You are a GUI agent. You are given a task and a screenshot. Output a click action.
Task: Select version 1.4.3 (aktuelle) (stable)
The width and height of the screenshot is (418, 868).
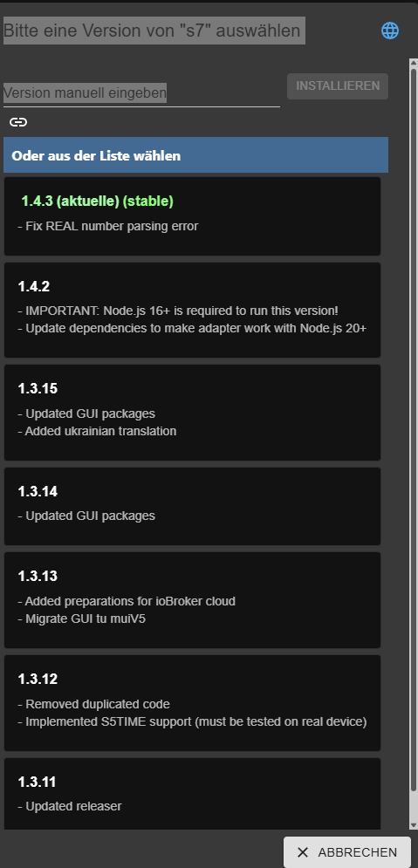click(192, 216)
